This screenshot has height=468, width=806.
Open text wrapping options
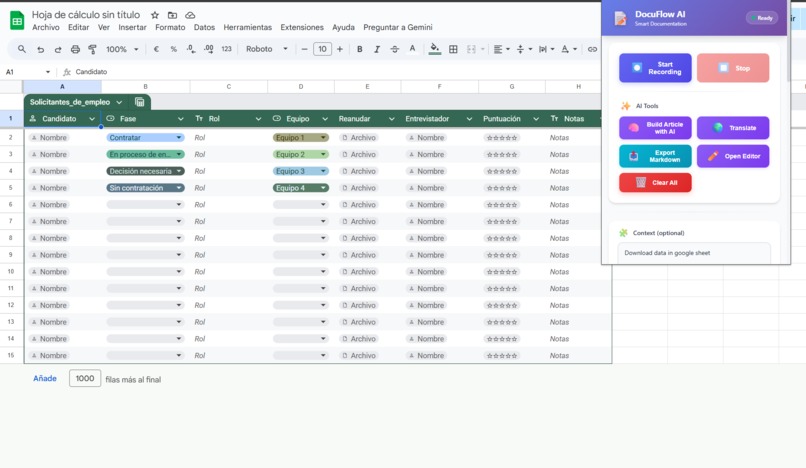click(x=546, y=49)
